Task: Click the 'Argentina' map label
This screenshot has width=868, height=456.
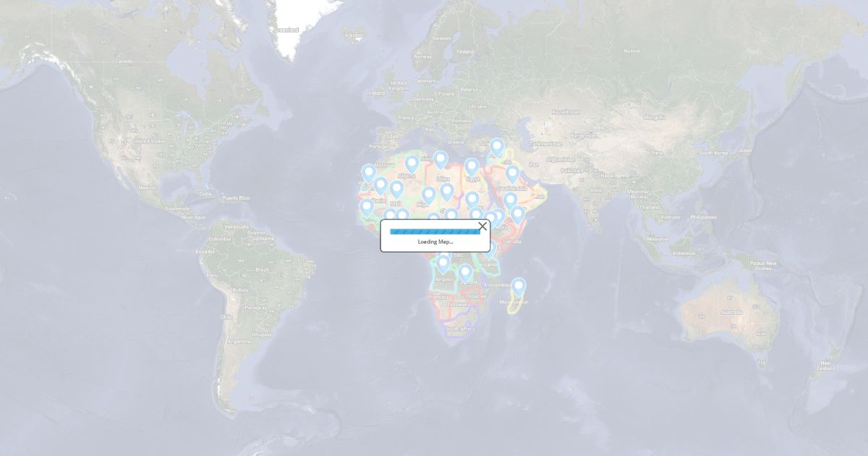Action: coord(238,341)
